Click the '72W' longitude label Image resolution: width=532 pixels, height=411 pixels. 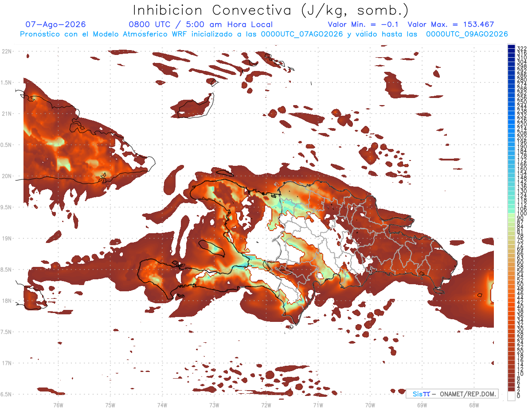(x=266, y=405)
